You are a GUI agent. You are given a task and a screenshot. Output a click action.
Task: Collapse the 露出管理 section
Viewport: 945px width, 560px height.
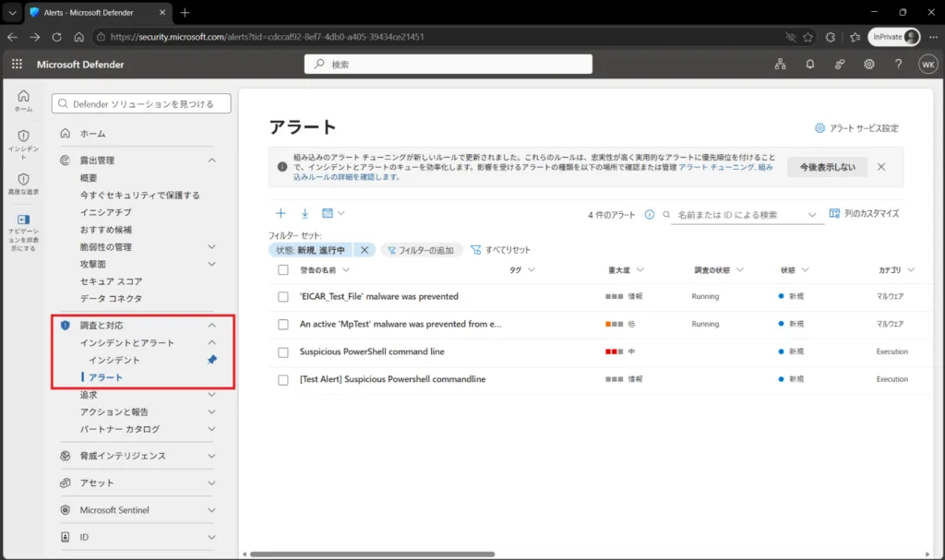click(212, 161)
